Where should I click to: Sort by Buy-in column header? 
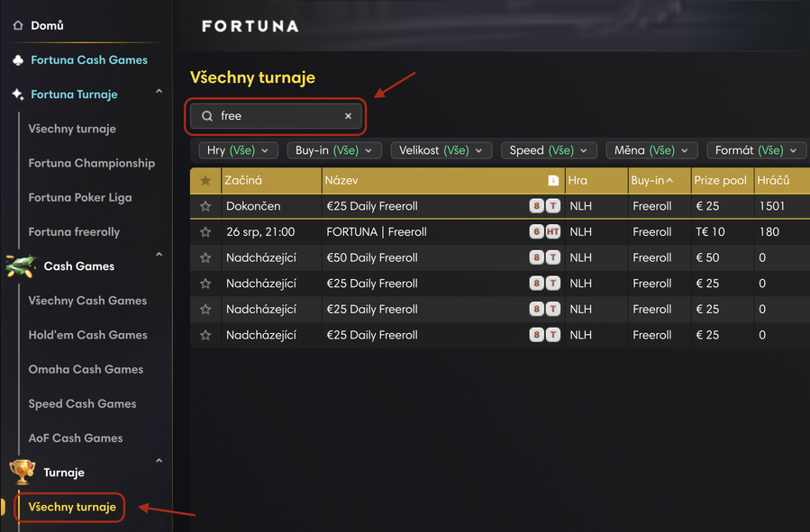659,181
